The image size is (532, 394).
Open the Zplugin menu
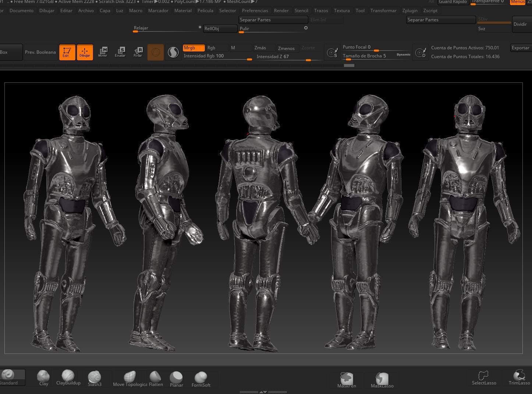[409, 10]
